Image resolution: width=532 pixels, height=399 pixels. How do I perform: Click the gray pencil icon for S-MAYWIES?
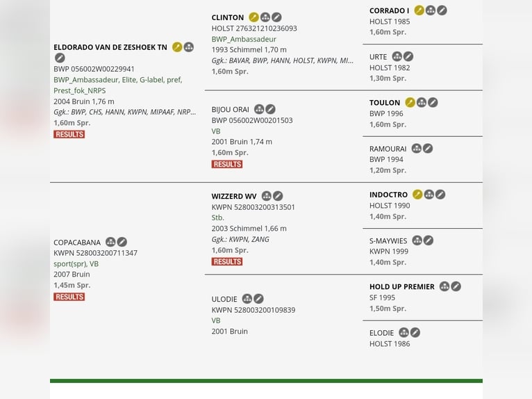pos(429,241)
